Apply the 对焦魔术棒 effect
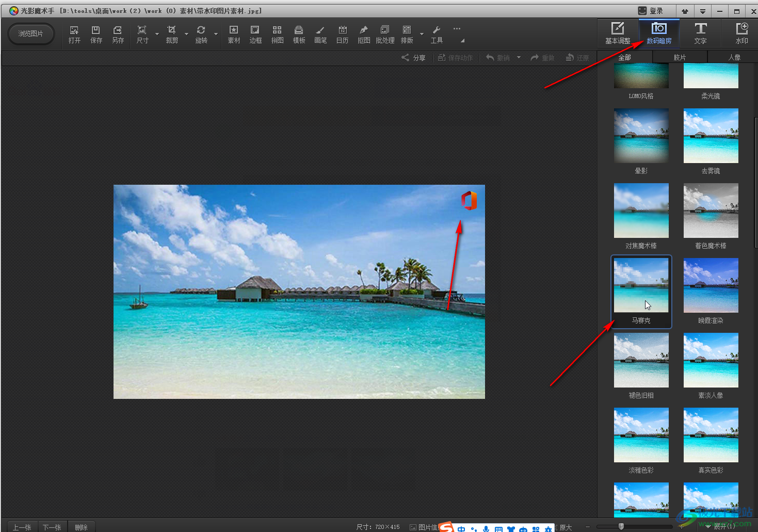This screenshot has height=532, width=758. coord(641,211)
